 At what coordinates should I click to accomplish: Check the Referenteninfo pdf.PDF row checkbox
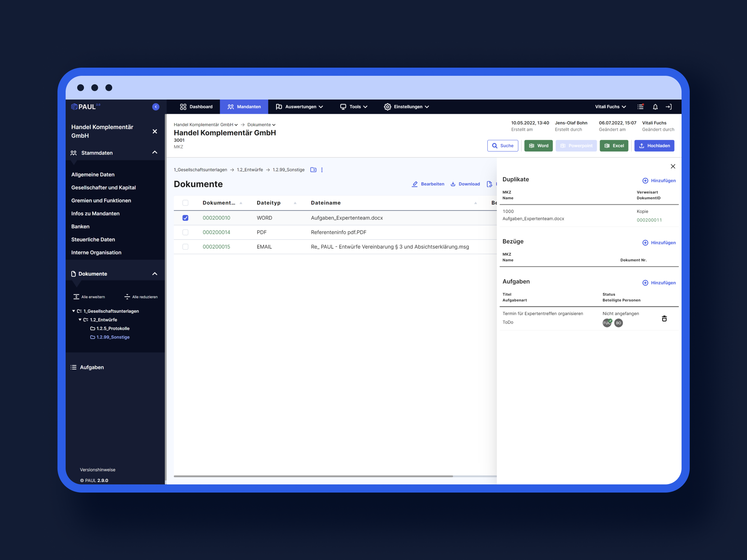click(185, 232)
